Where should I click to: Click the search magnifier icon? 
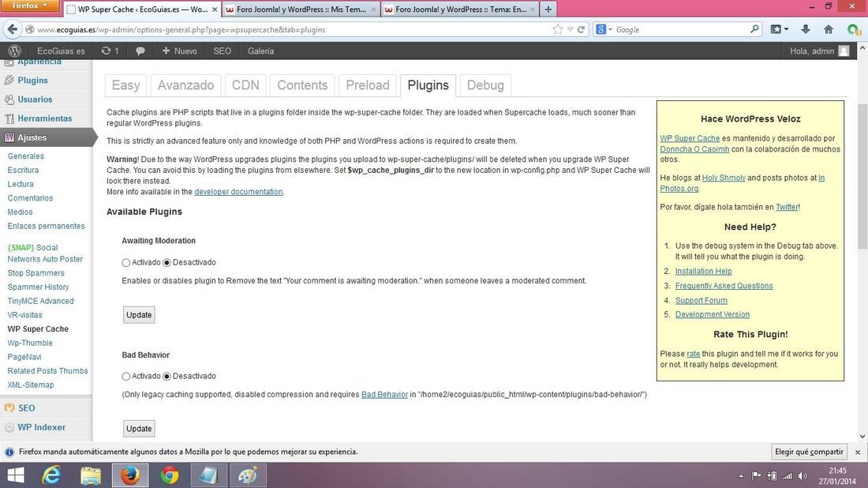[754, 28]
